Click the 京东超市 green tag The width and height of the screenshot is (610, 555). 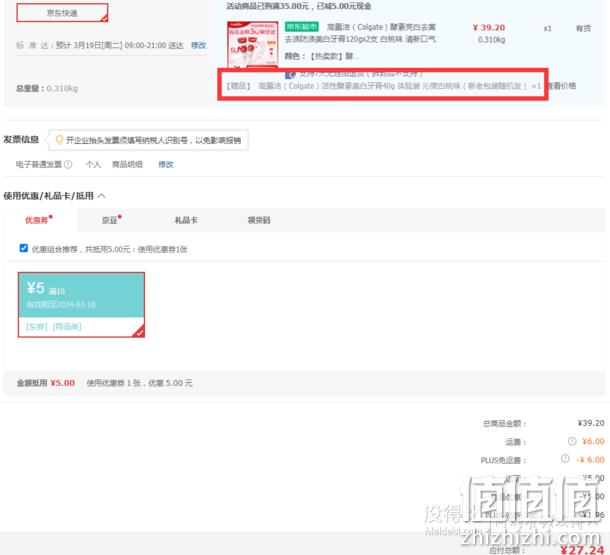301,26
